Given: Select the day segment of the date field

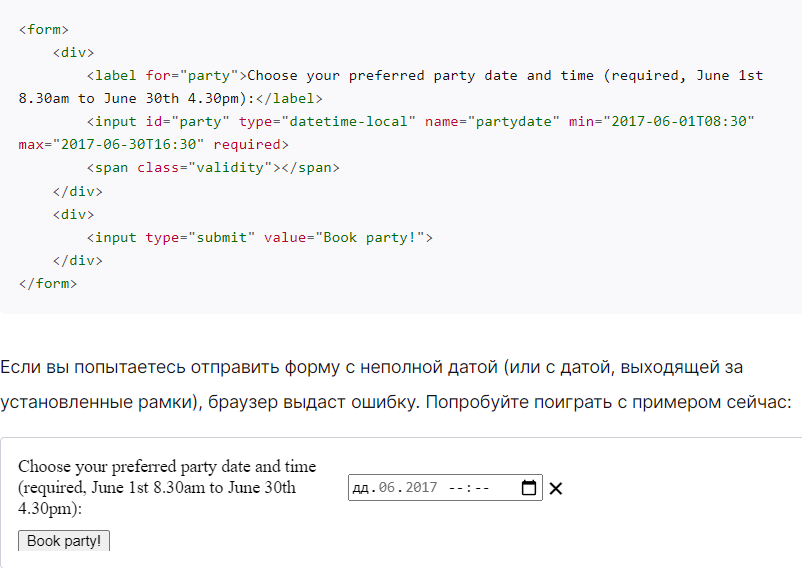Looking at the screenshot, I should [x=360, y=488].
